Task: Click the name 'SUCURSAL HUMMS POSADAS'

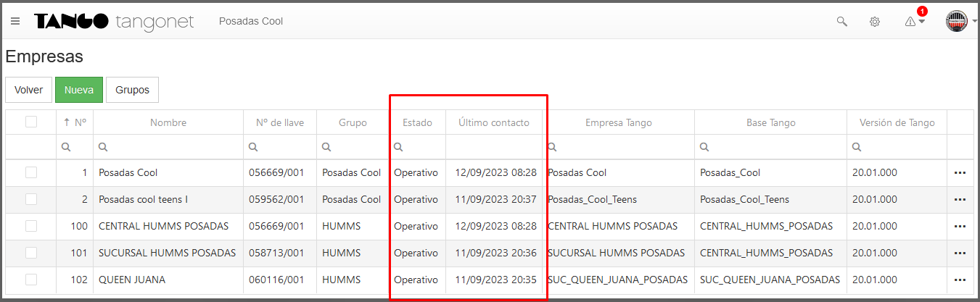Action: tap(168, 253)
